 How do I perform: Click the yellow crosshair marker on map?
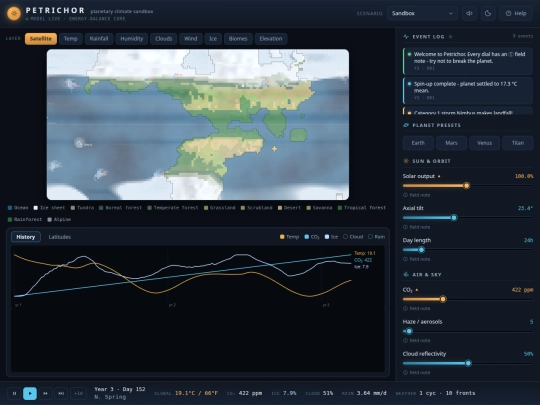tap(274, 148)
